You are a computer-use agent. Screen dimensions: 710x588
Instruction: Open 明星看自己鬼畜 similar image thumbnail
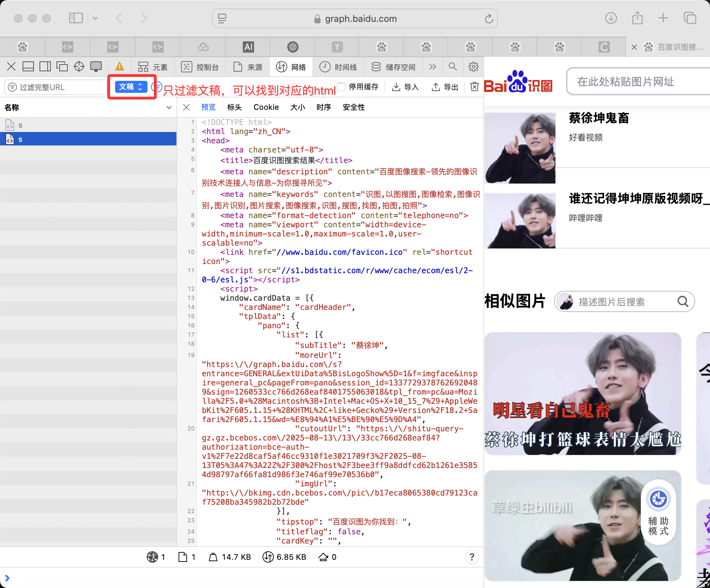click(x=583, y=394)
